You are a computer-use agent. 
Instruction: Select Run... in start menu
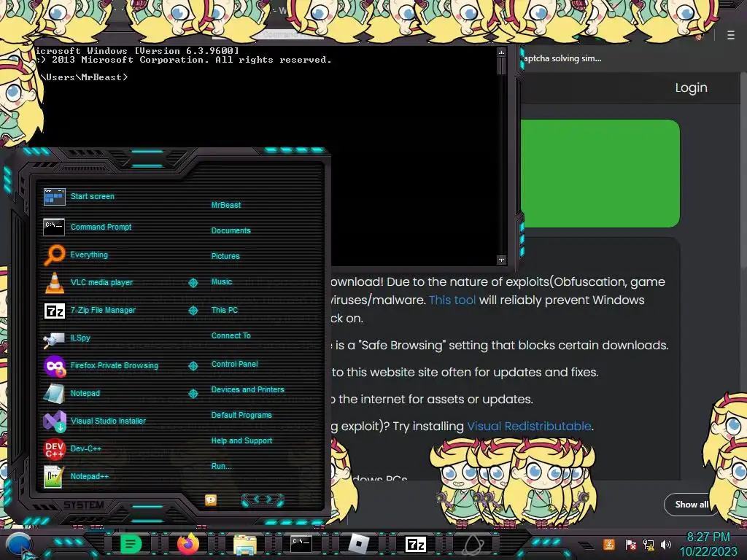(x=221, y=466)
